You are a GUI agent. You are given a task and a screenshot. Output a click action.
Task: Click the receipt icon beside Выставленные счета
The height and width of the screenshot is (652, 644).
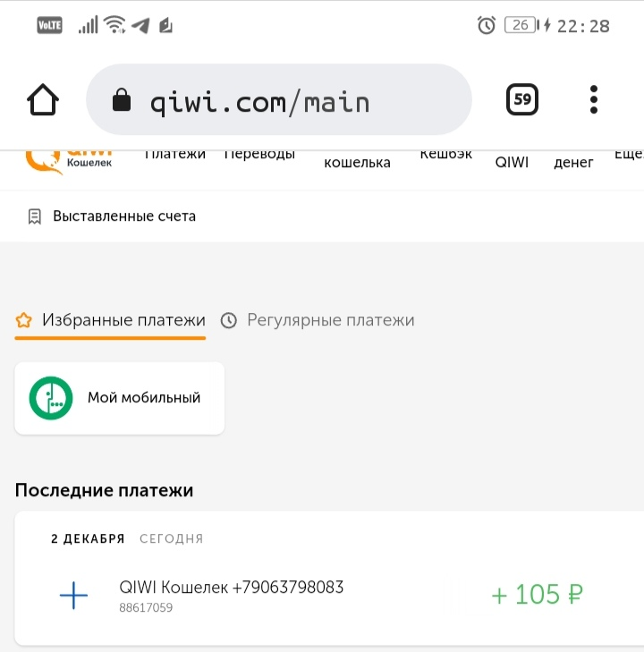click(x=35, y=216)
